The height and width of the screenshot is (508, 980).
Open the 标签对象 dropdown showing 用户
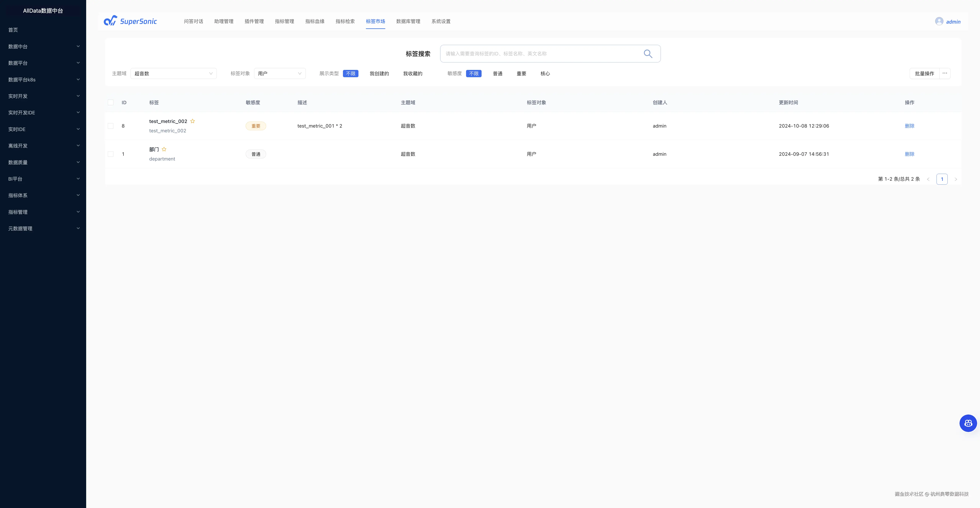pos(280,73)
